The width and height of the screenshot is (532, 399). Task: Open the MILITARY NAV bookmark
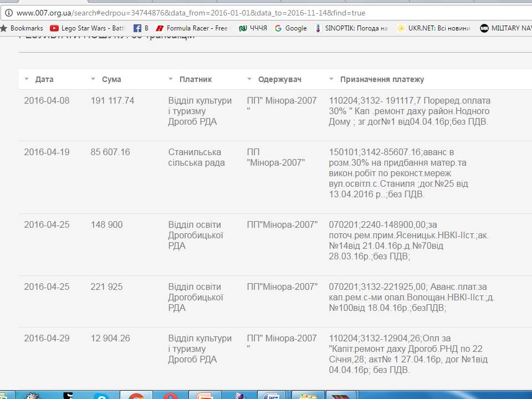coord(505,28)
